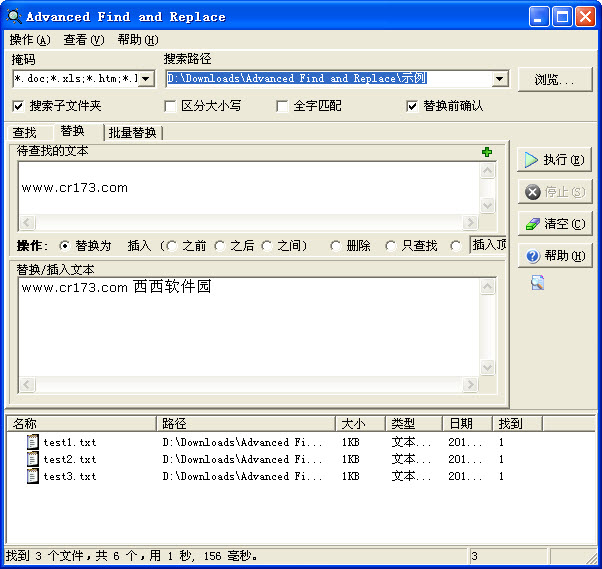Select the 之后 insert radio option
The height and width of the screenshot is (569, 602).
coord(219,246)
